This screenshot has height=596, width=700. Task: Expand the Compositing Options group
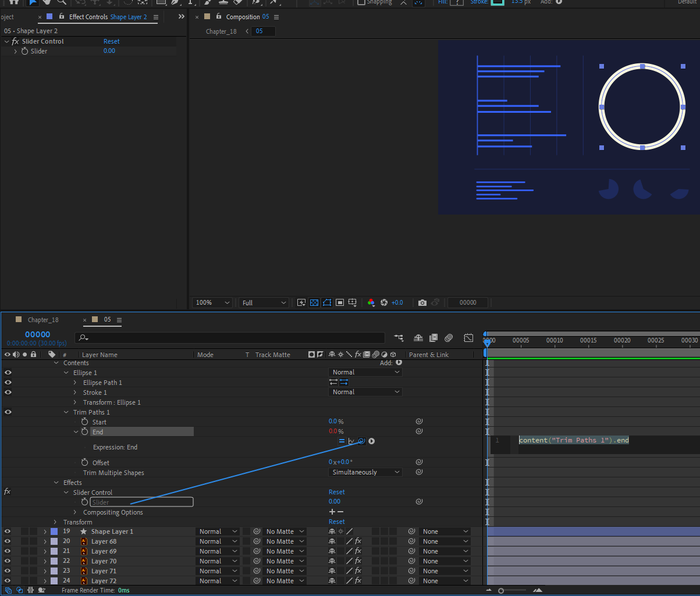tap(75, 512)
